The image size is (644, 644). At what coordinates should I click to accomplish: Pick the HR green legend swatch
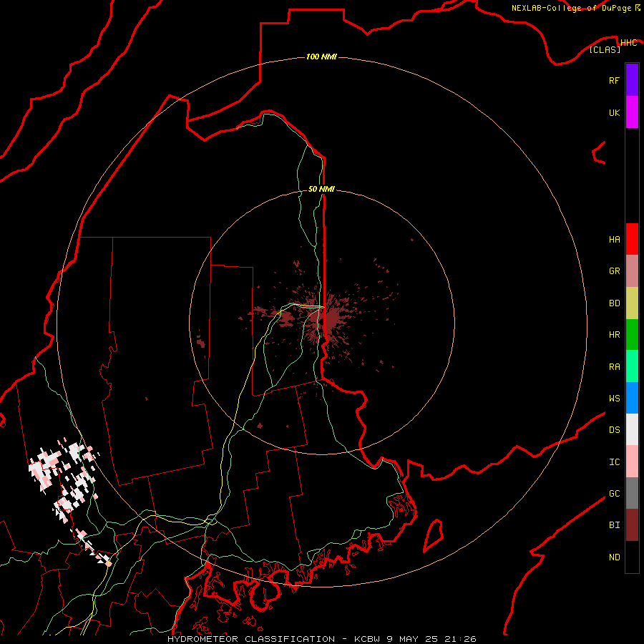632,335
